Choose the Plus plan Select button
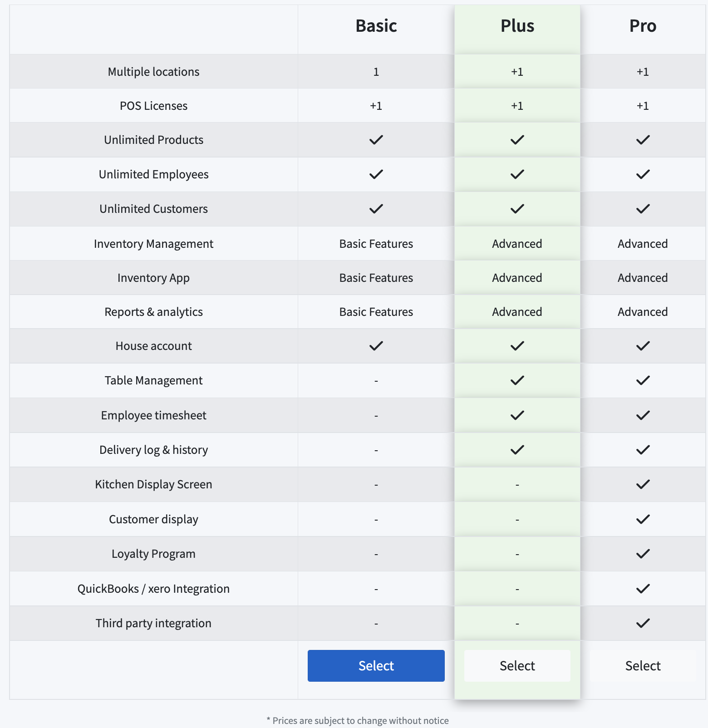Image resolution: width=708 pixels, height=728 pixels. 517,665
